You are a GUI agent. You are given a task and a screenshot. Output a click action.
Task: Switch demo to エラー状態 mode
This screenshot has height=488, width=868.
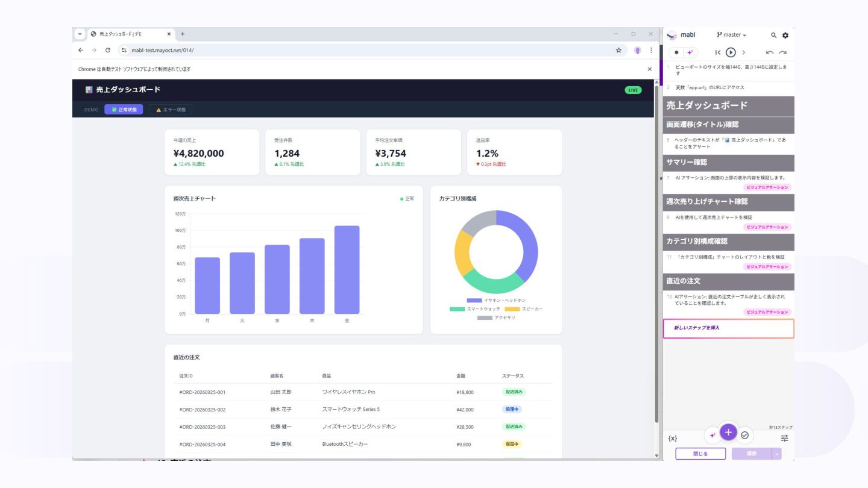coord(171,110)
